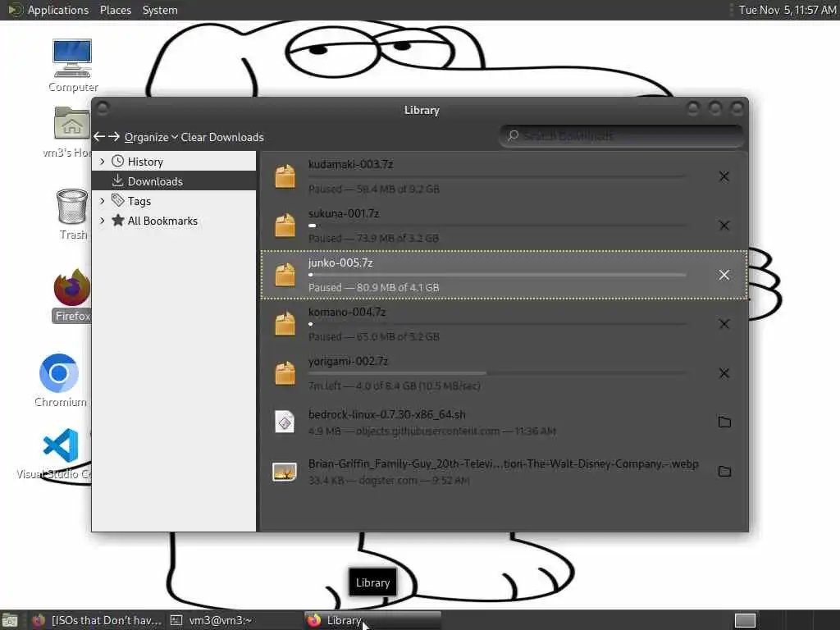Cancel the sukuna-001.7z download
This screenshot has width=840, height=630.
coord(724,226)
